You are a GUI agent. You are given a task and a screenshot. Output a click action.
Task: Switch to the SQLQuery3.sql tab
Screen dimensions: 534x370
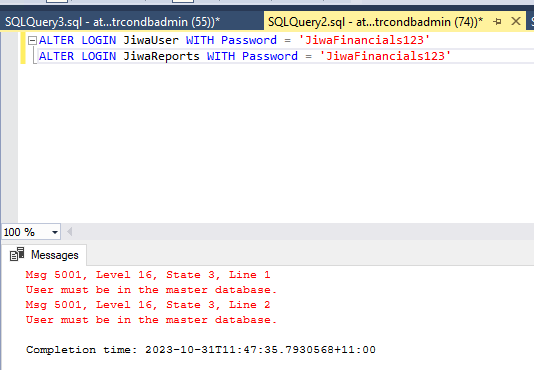point(112,22)
